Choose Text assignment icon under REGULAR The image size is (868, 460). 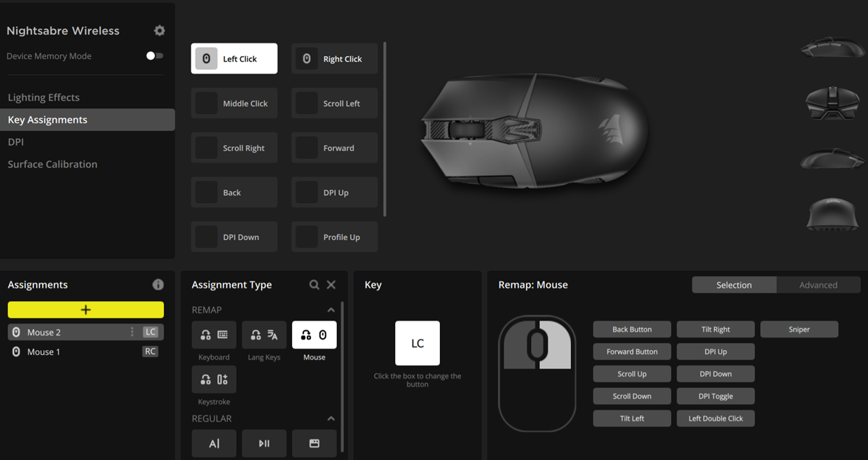pyautogui.click(x=214, y=443)
